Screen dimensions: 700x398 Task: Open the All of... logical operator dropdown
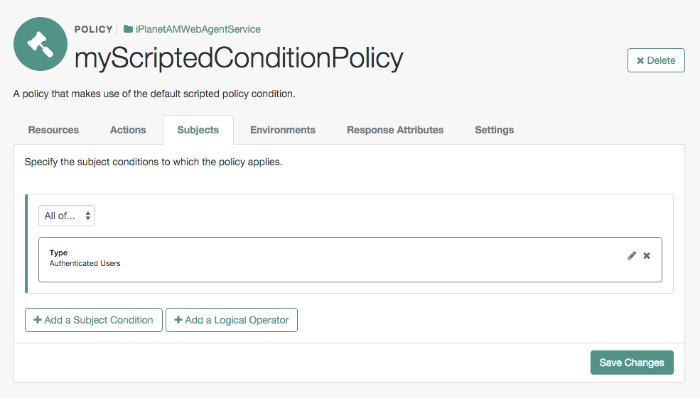pos(67,216)
